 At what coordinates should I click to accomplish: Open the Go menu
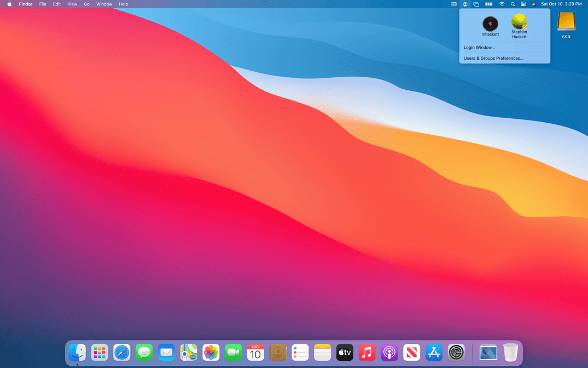click(x=86, y=4)
